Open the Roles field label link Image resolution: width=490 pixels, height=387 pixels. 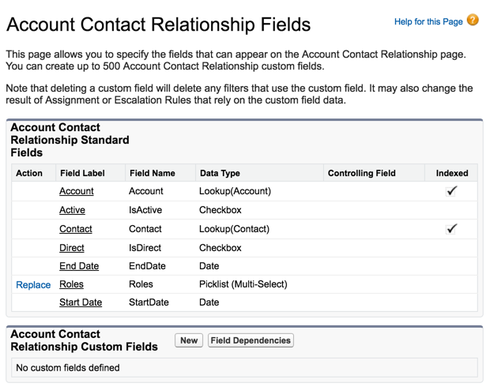click(71, 284)
